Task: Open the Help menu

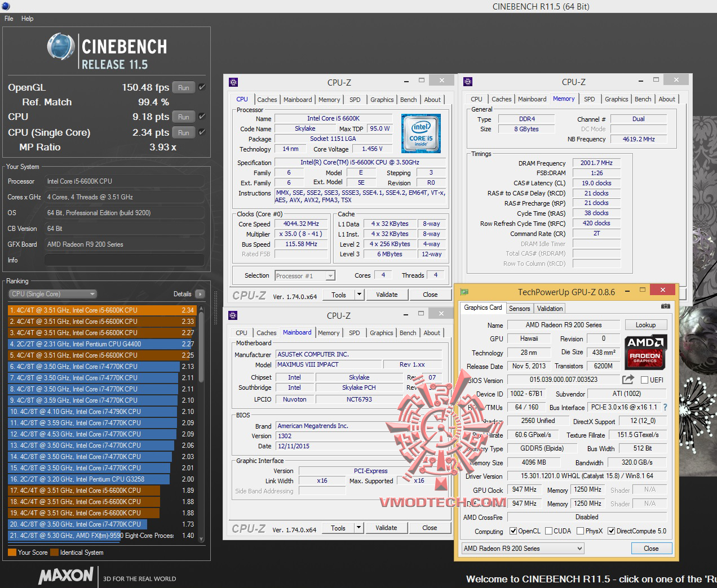Action: (x=28, y=19)
